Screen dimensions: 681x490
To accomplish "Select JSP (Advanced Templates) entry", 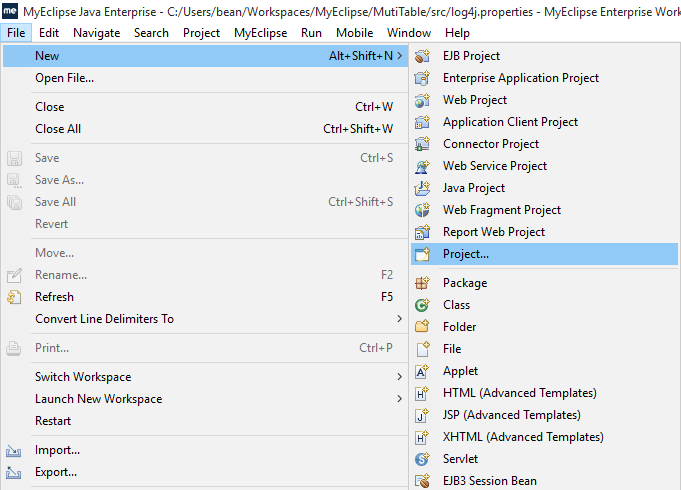I will pos(511,415).
